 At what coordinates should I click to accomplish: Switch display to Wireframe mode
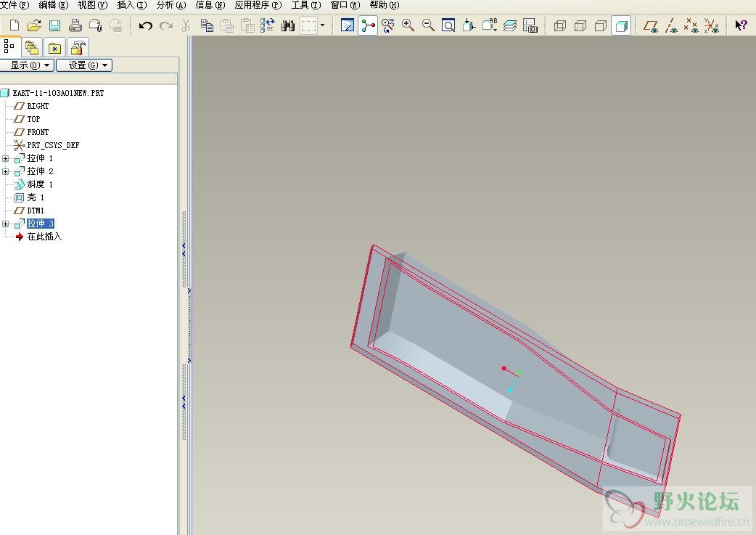(x=560, y=25)
